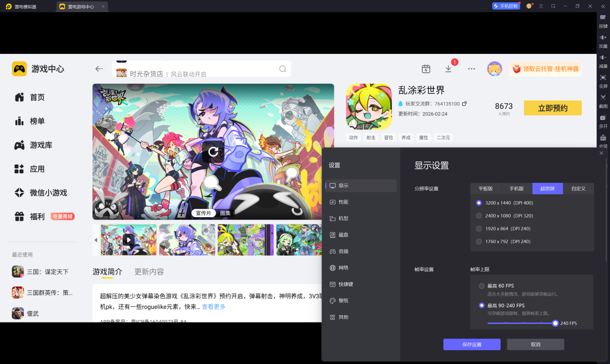Select 图集 gallery toggle on banner
Image resolution: width=610 pixels, height=364 pixels.
(x=225, y=213)
